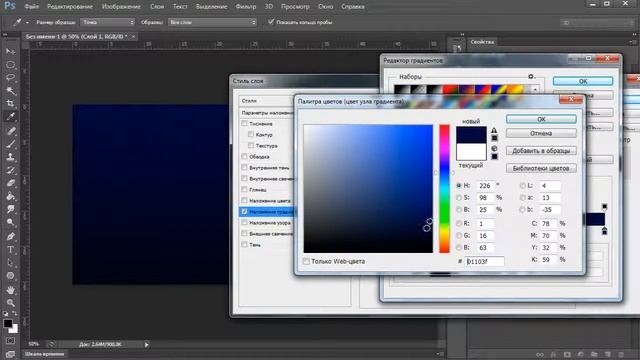Select the Move tool
This screenshot has height=360, width=640.
[10, 51]
